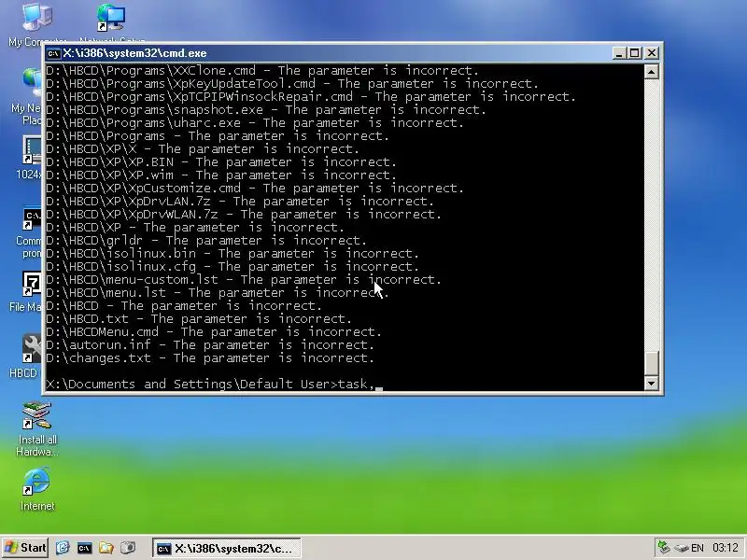This screenshot has height=560, width=747.
Task: Open the Start menu
Action: (25, 548)
